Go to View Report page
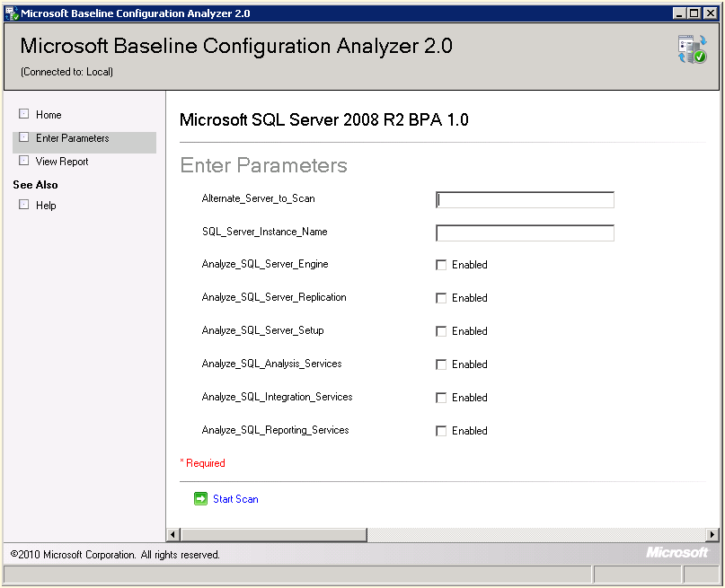Viewport: 725px width, 588px height. coord(62,162)
